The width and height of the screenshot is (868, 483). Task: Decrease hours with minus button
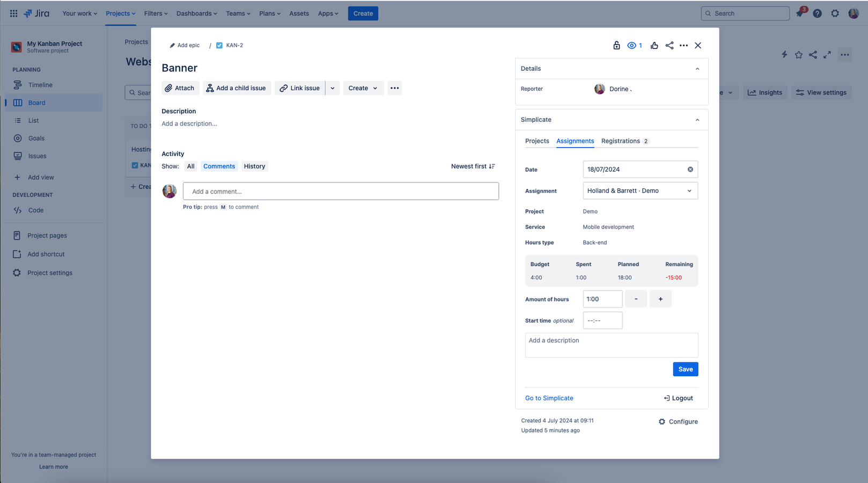tap(636, 299)
